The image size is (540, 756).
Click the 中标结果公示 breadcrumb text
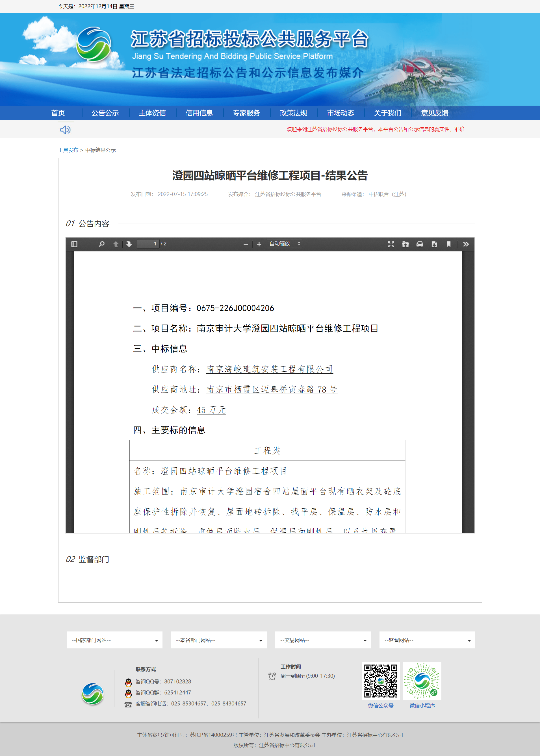coord(100,150)
